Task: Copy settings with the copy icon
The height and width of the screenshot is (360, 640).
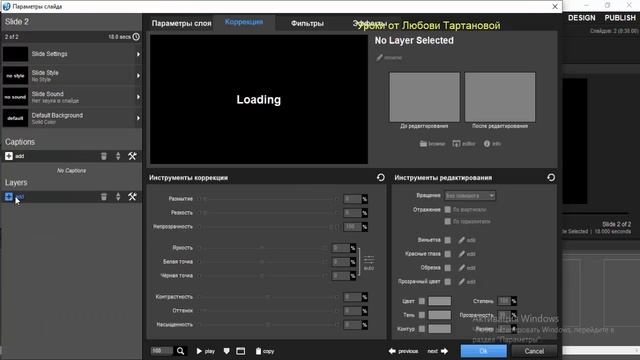Action: pyautogui.click(x=264, y=351)
